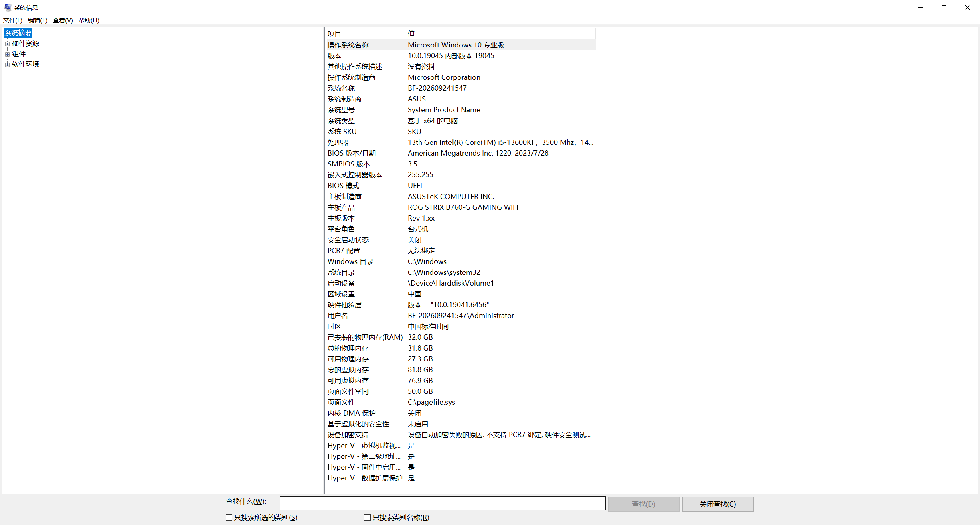Enable 只搜索所选的类别 checkbox
The width and height of the screenshot is (980, 525).
[229, 517]
